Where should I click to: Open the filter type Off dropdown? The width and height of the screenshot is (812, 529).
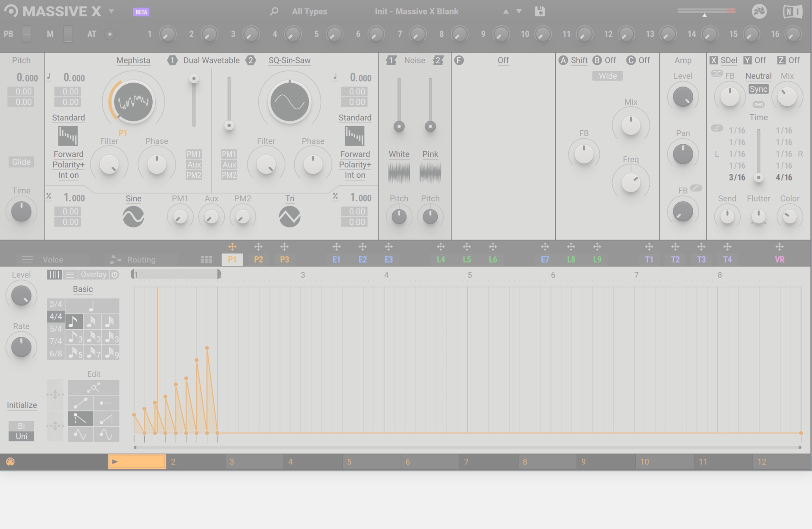(x=503, y=60)
